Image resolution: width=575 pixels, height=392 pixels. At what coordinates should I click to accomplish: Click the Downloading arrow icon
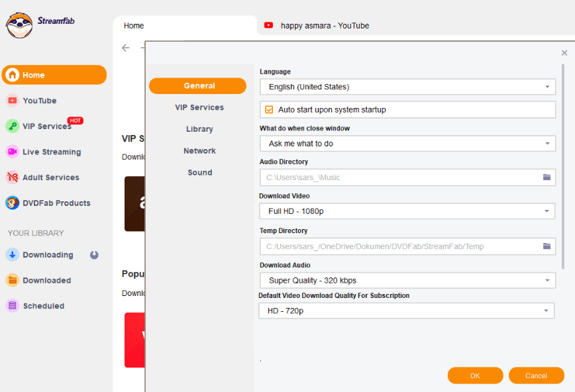pyautogui.click(x=13, y=254)
